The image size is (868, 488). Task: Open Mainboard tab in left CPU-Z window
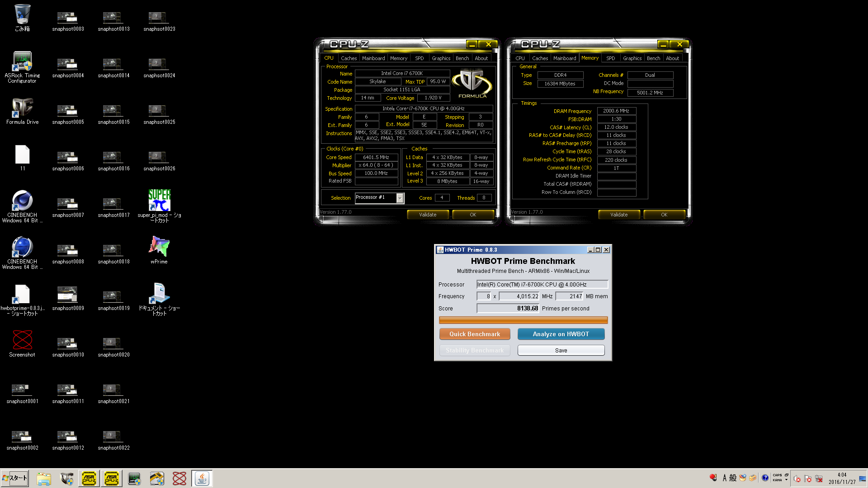click(373, 58)
